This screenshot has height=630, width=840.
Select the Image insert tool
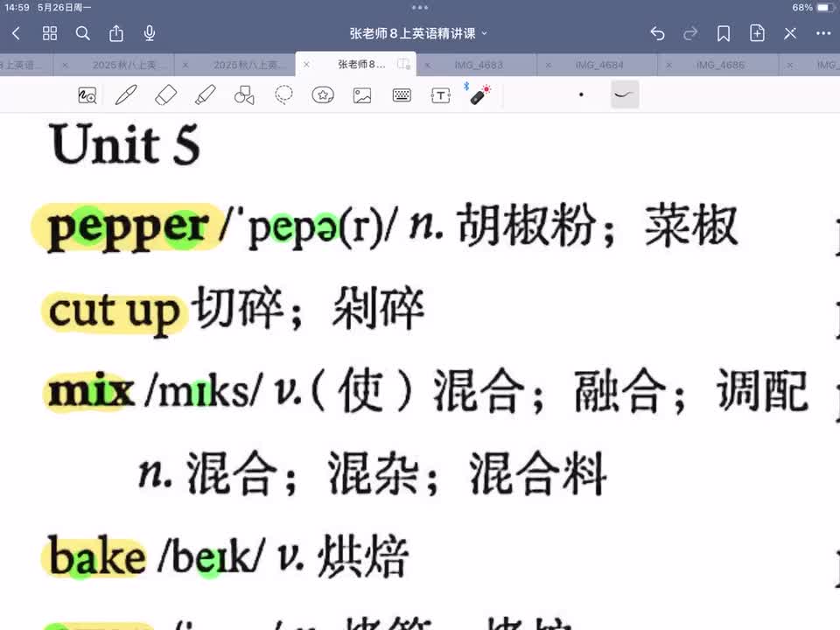click(x=362, y=95)
